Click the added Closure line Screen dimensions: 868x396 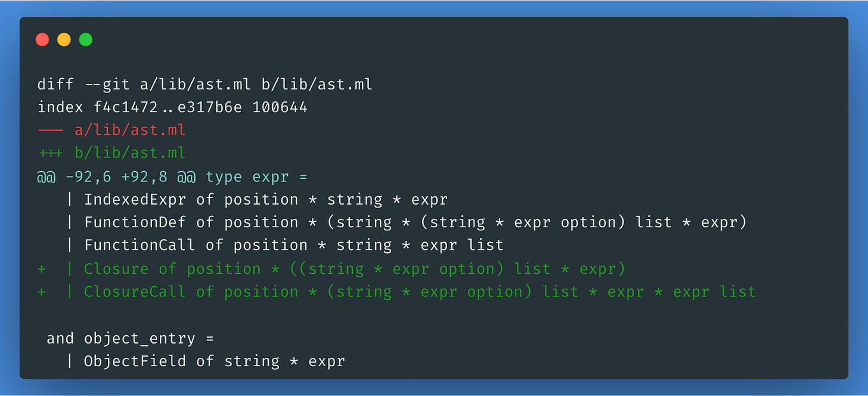(331, 269)
